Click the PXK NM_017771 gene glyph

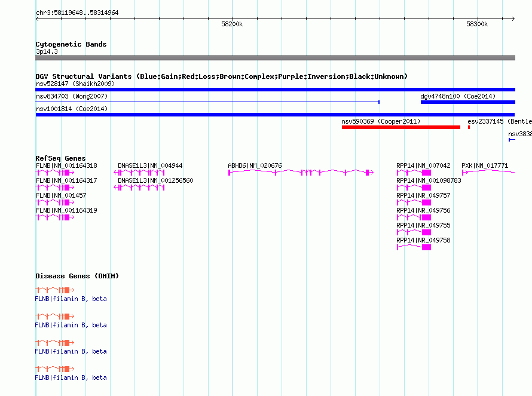488,172
